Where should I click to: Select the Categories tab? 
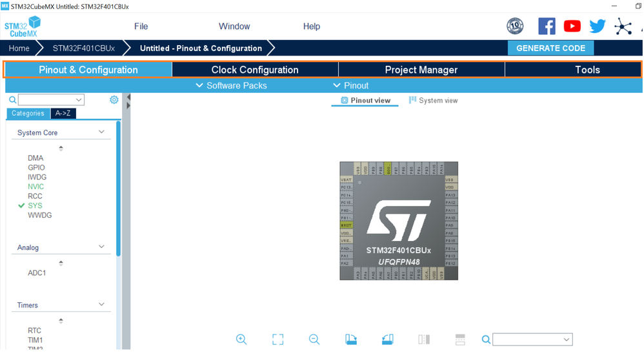coord(28,113)
